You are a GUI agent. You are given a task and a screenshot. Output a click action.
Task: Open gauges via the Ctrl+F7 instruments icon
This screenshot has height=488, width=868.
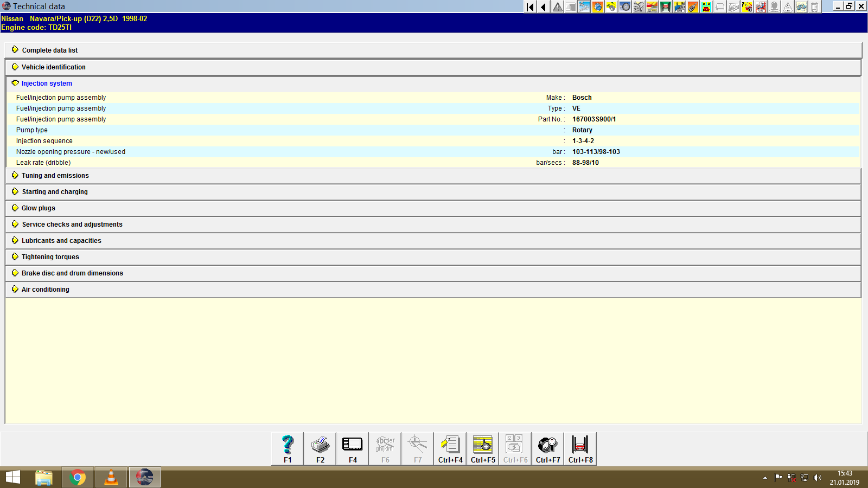(x=547, y=448)
